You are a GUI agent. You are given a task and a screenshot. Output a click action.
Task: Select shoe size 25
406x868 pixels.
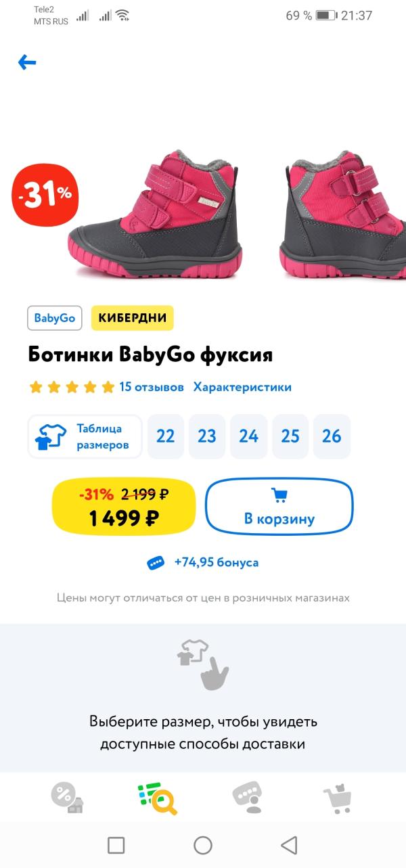pyautogui.click(x=290, y=436)
